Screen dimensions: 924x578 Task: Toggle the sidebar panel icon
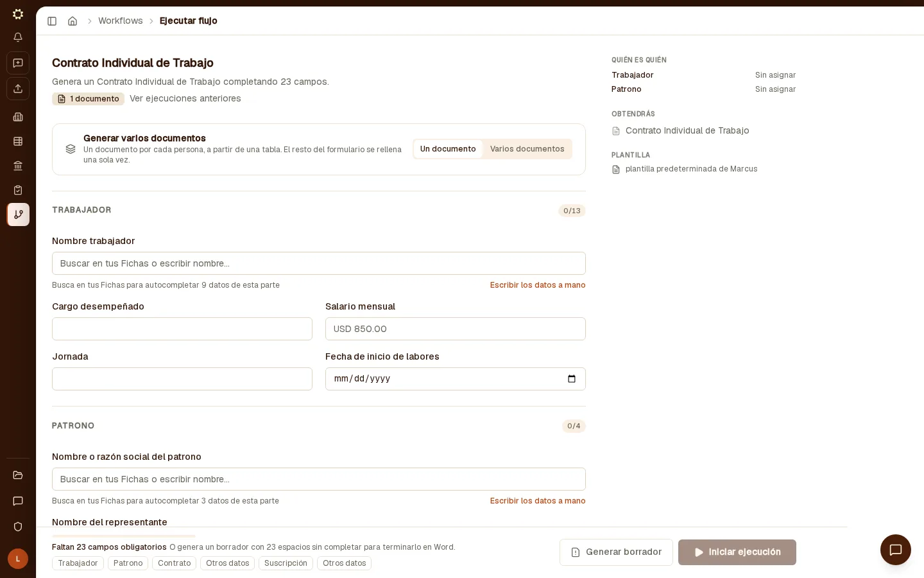pyautogui.click(x=52, y=21)
